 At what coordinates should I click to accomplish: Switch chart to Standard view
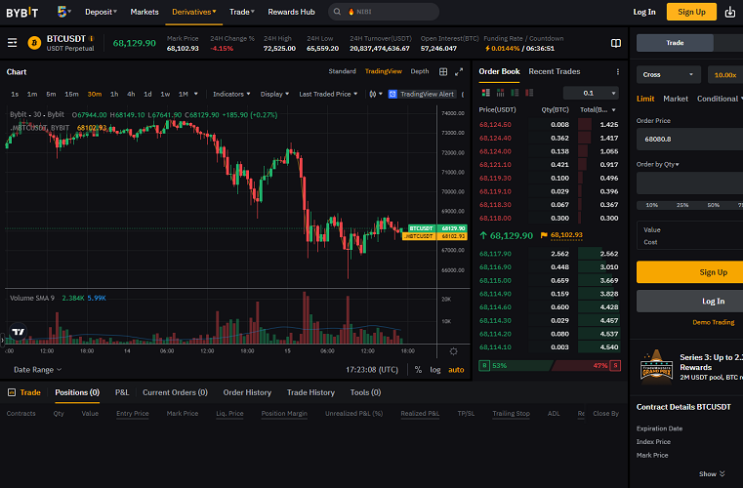(342, 71)
